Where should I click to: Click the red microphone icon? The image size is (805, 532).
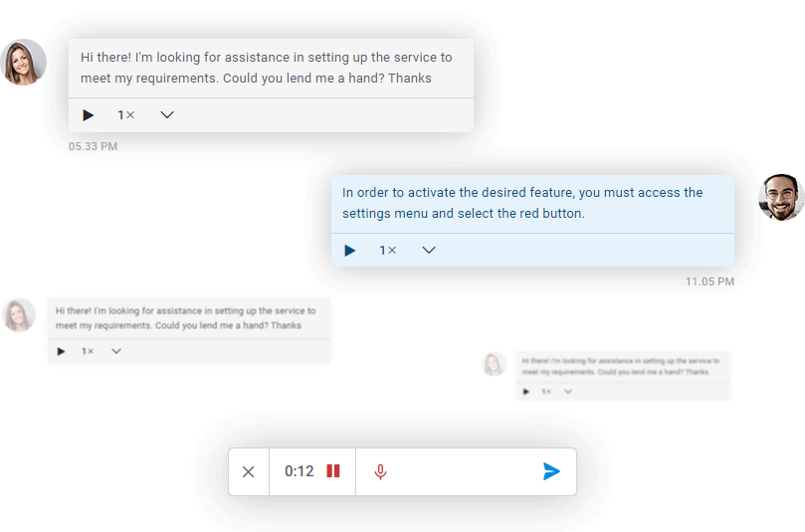(x=380, y=471)
